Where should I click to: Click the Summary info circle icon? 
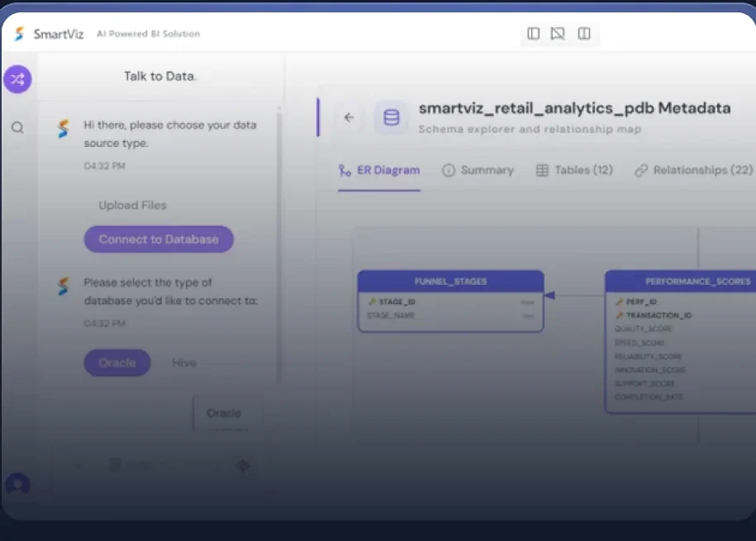point(449,170)
